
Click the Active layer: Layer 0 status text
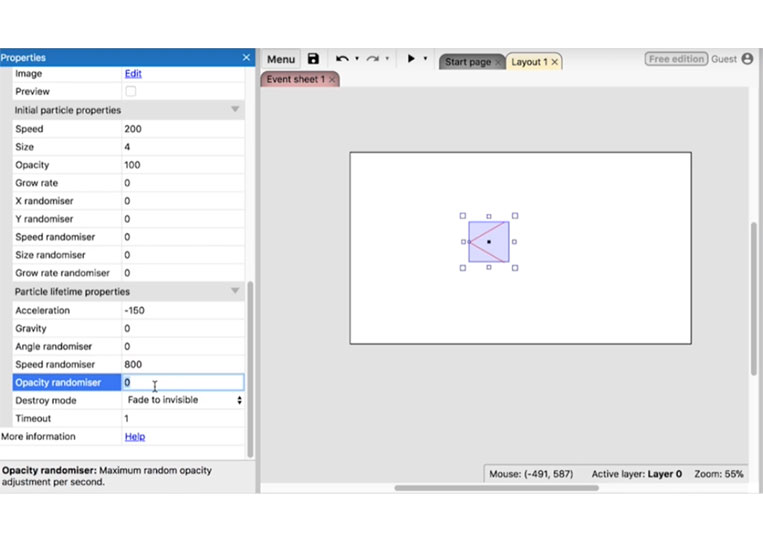click(636, 474)
